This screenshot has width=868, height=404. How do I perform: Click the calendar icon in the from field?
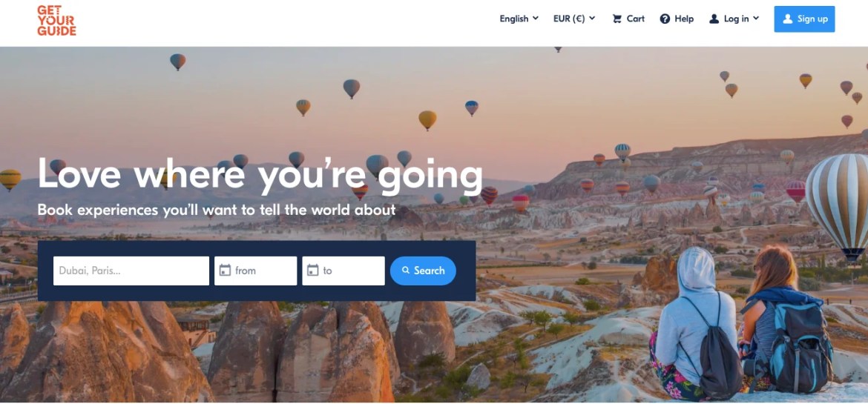[225, 271]
